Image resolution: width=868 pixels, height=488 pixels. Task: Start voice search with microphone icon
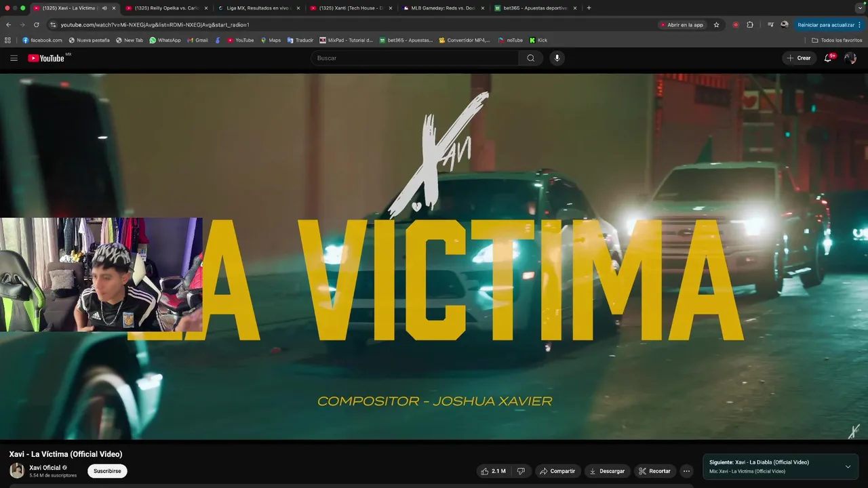tap(557, 58)
